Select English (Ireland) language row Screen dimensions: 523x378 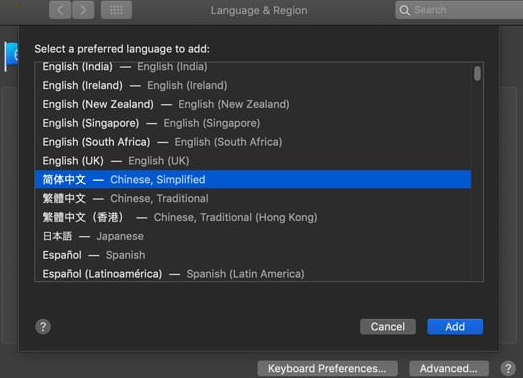[253, 85]
